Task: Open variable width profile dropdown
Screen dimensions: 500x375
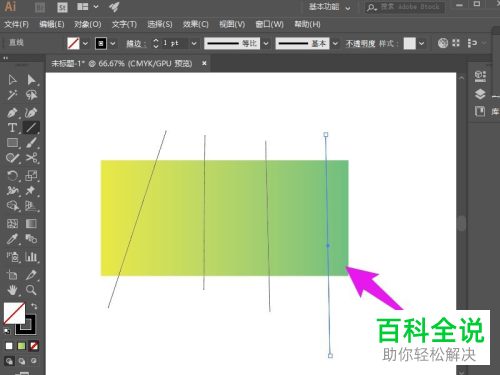Action: click(x=266, y=43)
